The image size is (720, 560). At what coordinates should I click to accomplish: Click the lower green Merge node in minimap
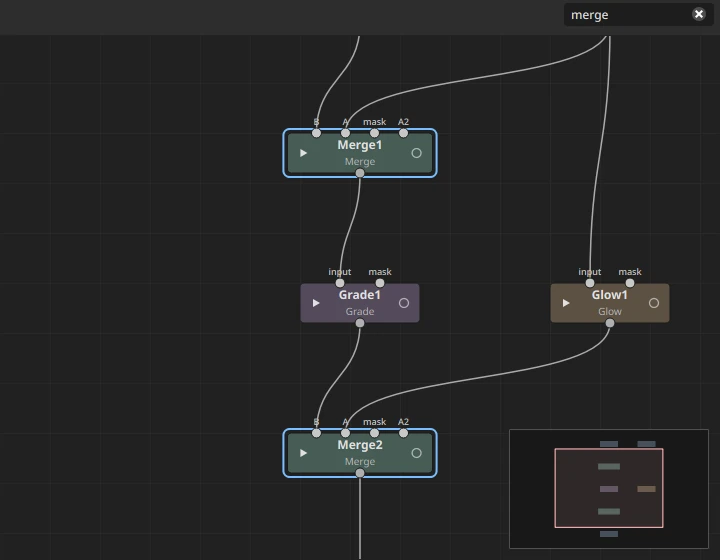coord(609,511)
